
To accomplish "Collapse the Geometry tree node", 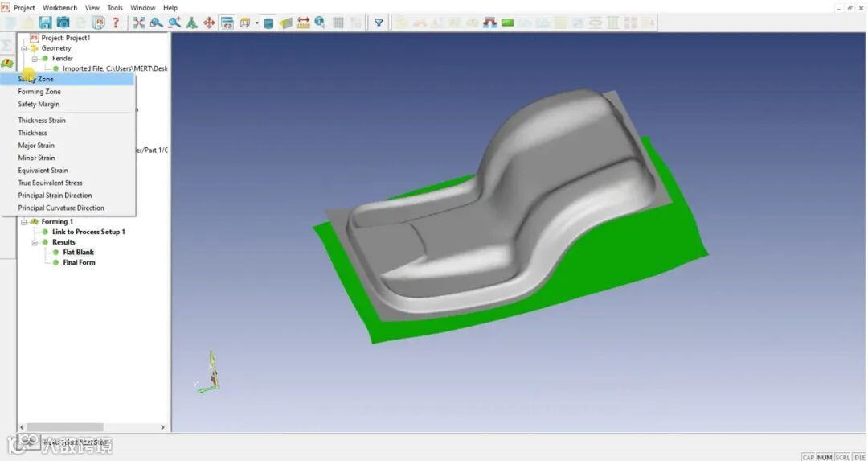I will pyautogui.click(x=24, y=48).
